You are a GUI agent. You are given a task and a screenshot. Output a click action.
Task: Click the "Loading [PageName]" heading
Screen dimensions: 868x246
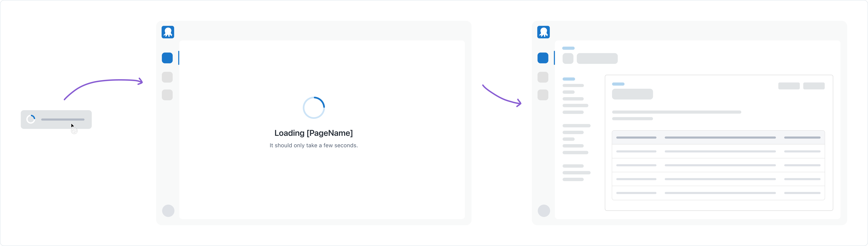click(313, 133)
